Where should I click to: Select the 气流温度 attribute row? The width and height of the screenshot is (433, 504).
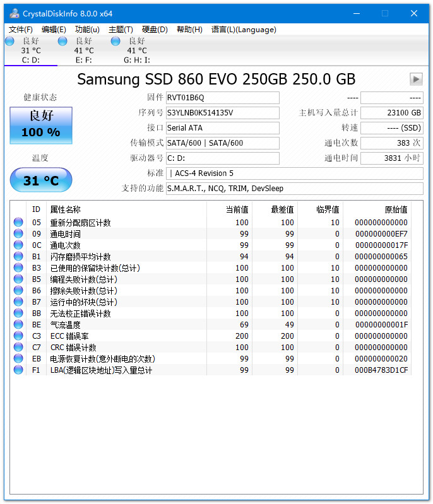[x=212, y=325]
